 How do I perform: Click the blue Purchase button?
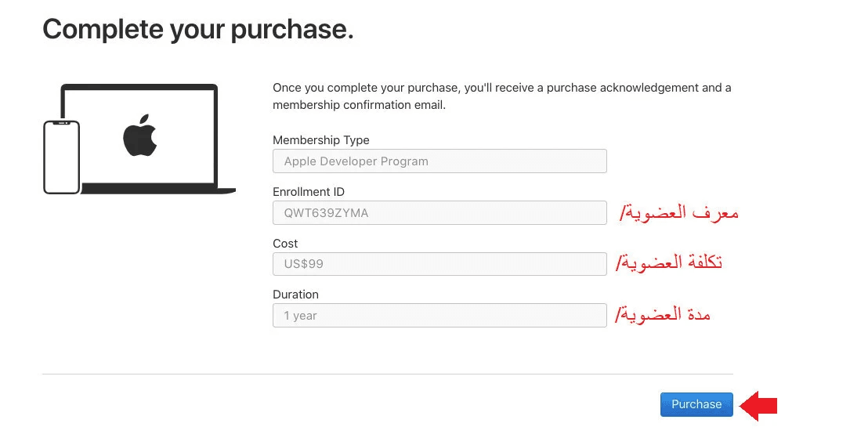(x=696, y=404)
